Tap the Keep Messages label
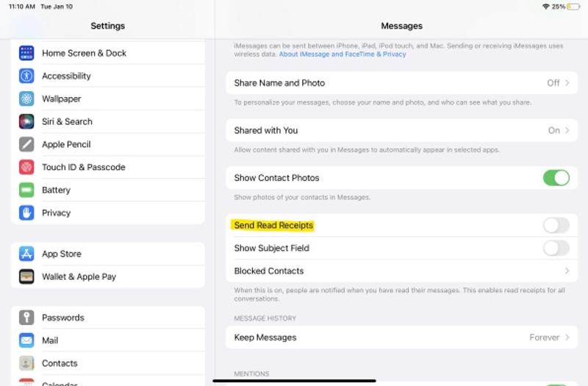Screen dimensions: 588x386 click(x=265, y=337)
